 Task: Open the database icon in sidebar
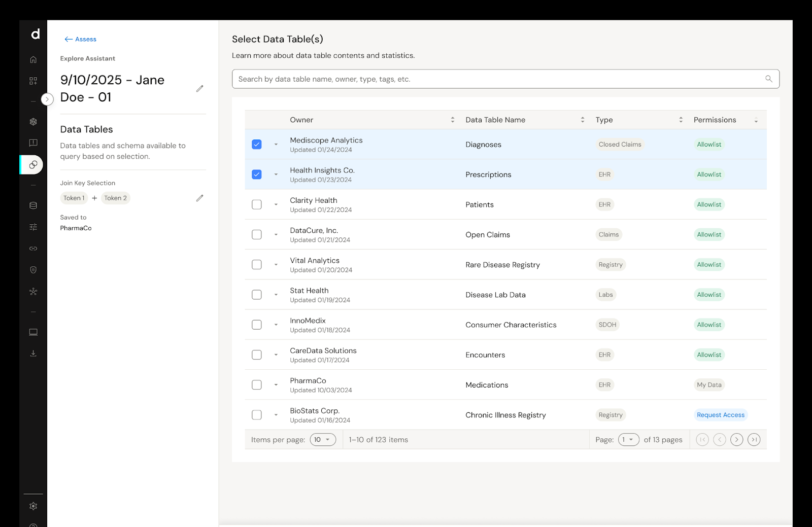[x=33, y=206]
